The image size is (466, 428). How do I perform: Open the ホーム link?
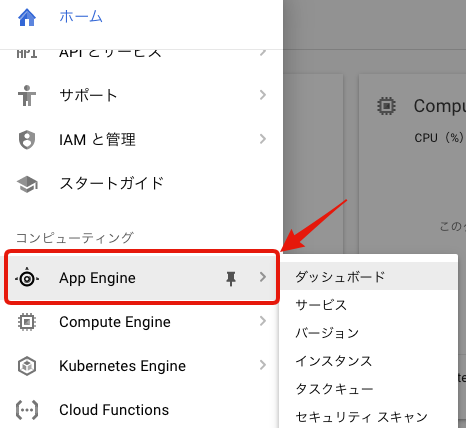81,16
